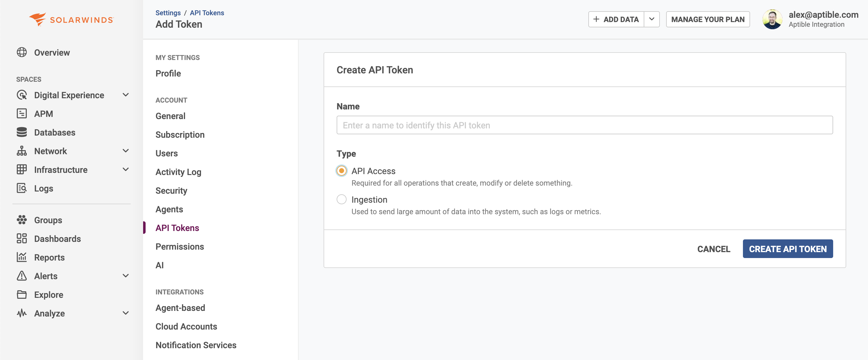Select the API Access radio button
Viewport: 868px width, 360px height.
pos(341,171)
